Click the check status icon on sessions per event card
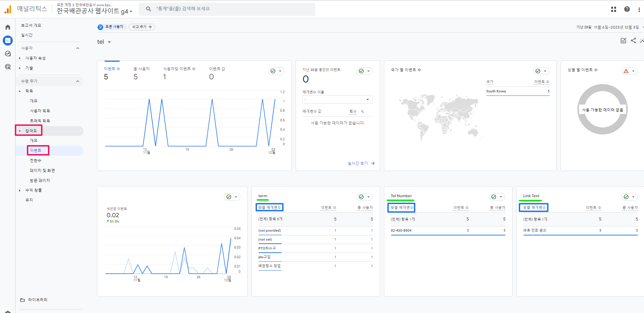This screenshot has width=644, height=313. [229, 197]
